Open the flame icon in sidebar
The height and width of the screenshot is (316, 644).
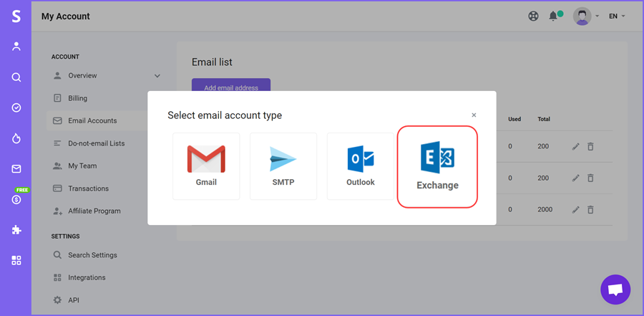[16, 139]
